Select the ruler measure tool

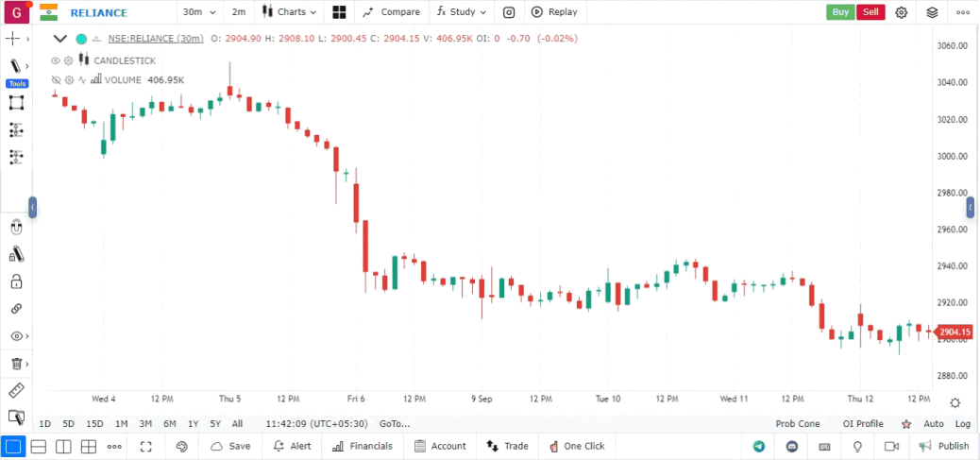pos(16,390)
